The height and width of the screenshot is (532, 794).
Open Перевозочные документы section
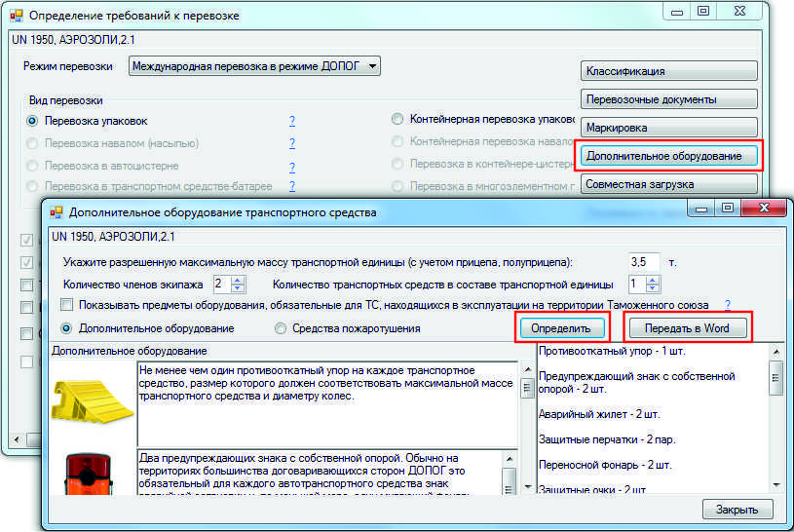point(669,99)
